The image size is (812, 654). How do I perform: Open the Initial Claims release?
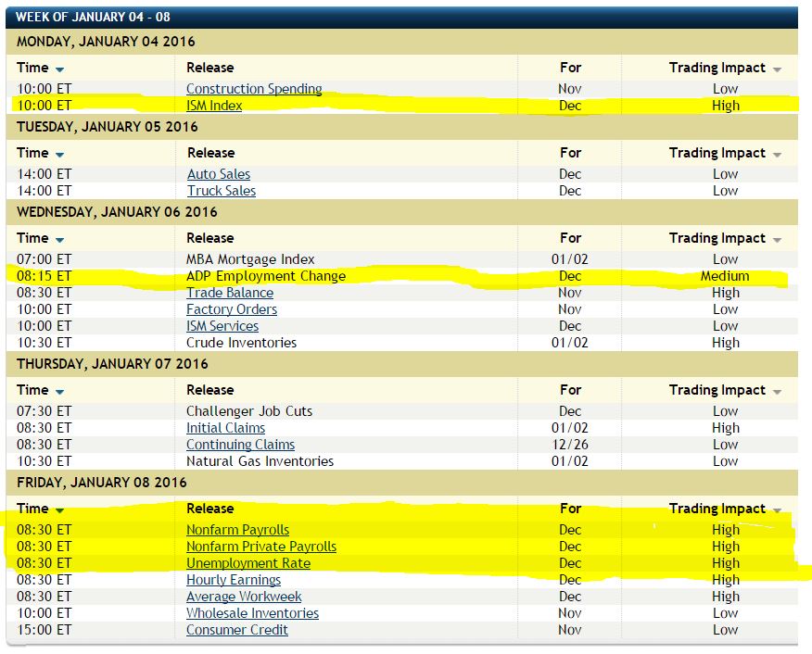225,428
